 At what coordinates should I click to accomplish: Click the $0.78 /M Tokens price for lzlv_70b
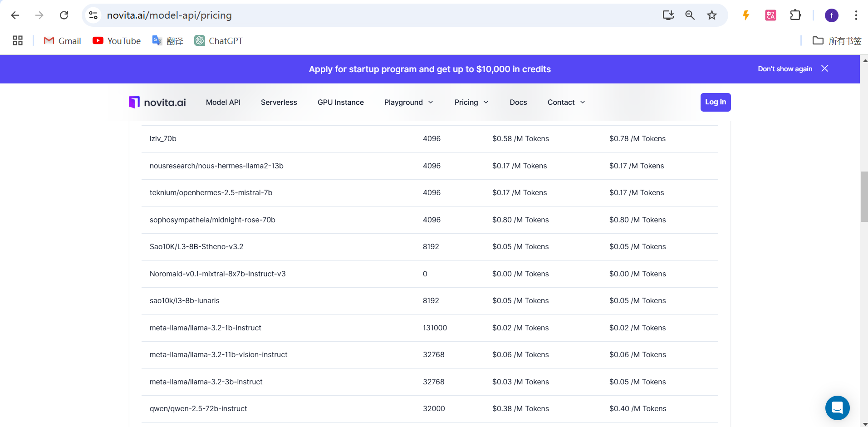click(x=638, y=139)
